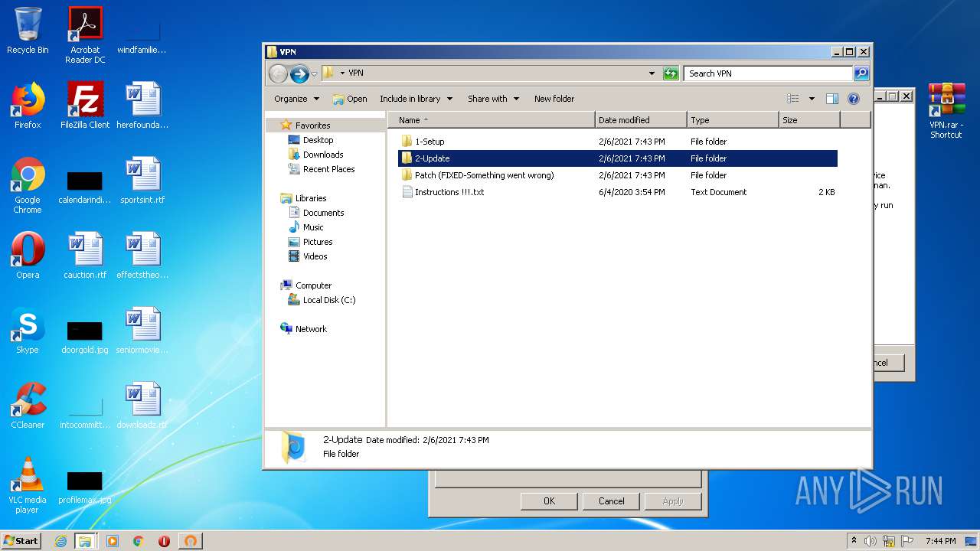Click the Opera taskbar icon
This screenshot has height=551, width=980.
click(164, 541)
